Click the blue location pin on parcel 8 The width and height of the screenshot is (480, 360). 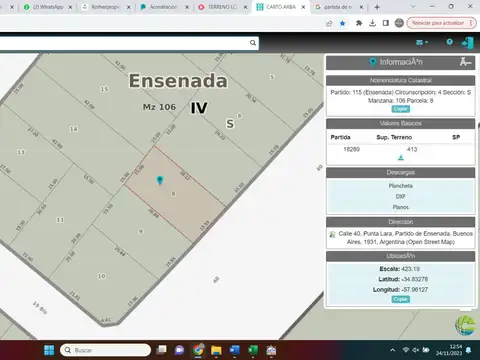pos(160,180)
